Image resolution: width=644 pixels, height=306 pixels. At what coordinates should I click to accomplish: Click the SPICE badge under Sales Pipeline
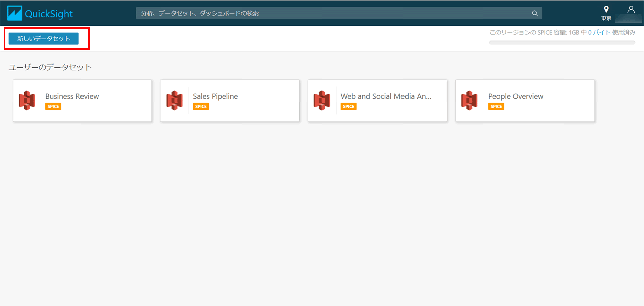[201, 107]
